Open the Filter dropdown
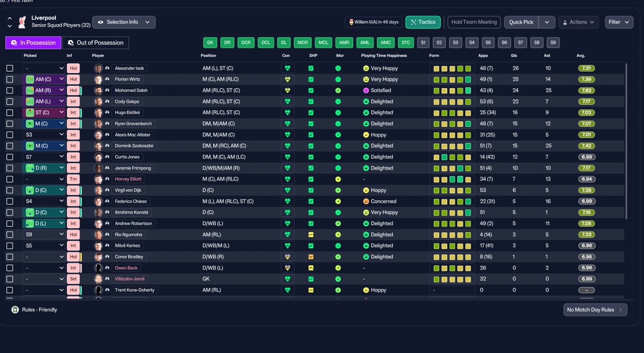 click(619, 22)
